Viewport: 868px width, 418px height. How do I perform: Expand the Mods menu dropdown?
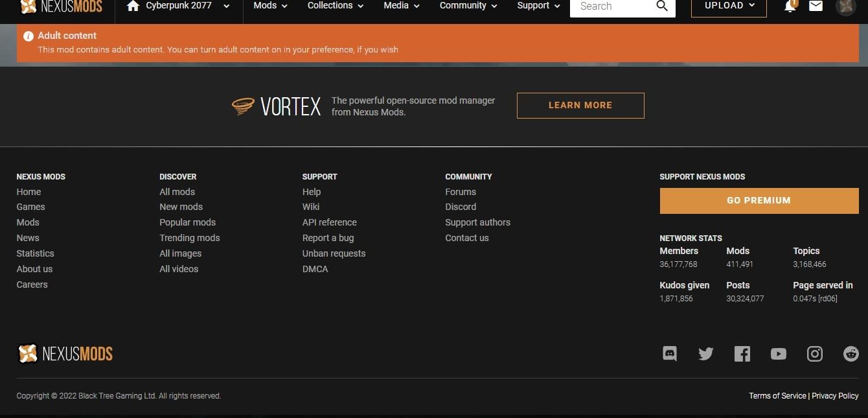(x=271, y=6)
